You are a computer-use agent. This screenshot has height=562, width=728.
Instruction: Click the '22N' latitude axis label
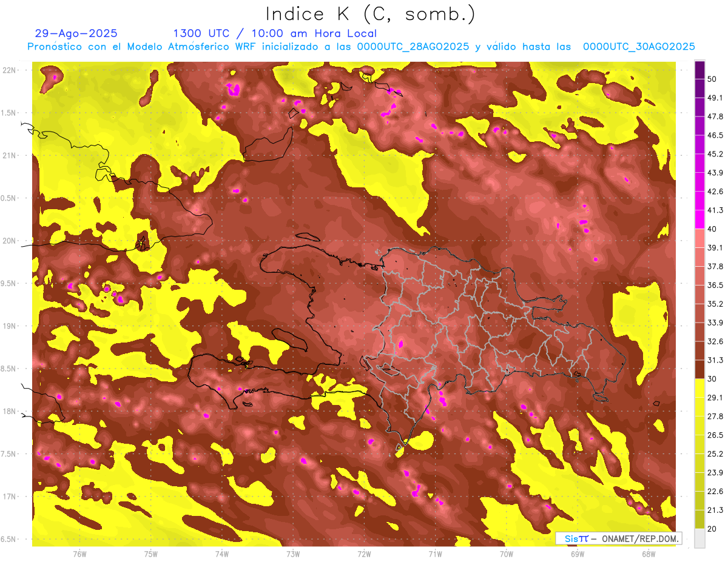tap(10, 70)
